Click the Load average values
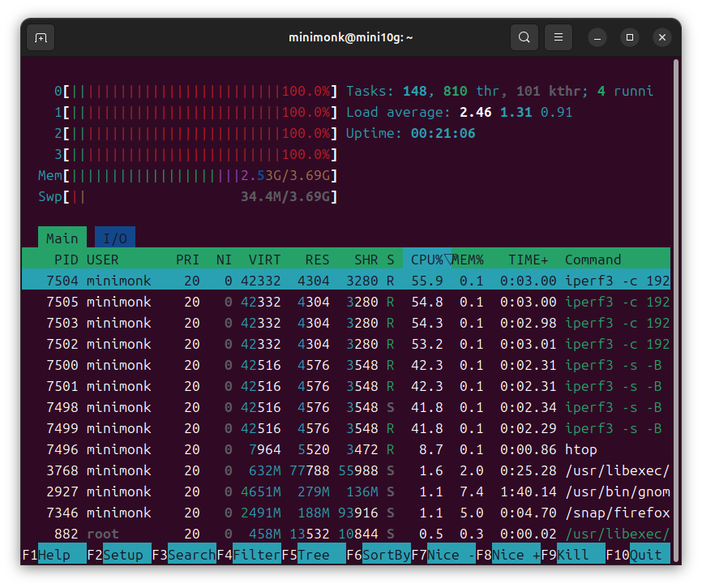Viewport: 702px width, 588px height. [516, 113]
